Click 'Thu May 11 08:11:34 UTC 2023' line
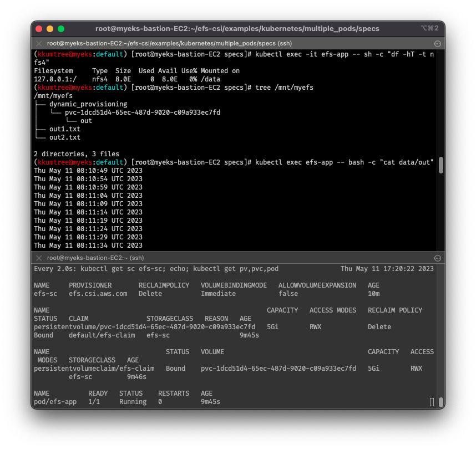The width and height of the screenshot is (476, 450). 88,246
